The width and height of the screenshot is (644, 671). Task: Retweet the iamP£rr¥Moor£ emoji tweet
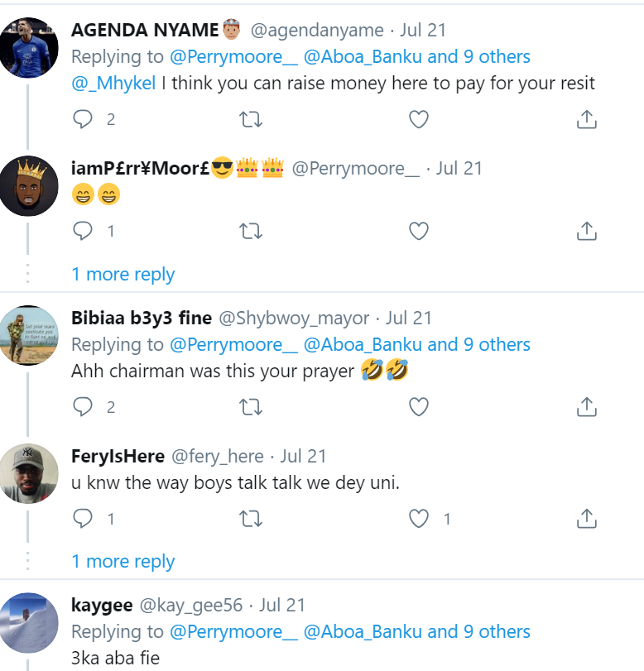point(250,232)
